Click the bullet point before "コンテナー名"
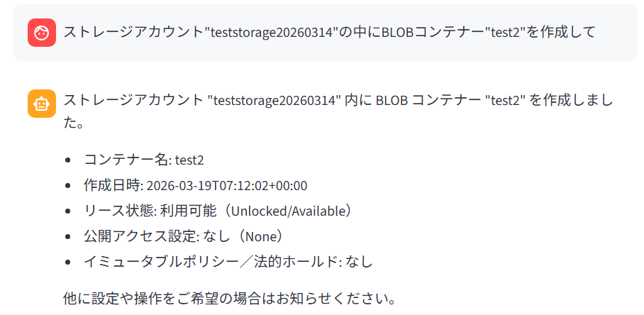Viewport: 644px width, 315px height. pos(68,160)
